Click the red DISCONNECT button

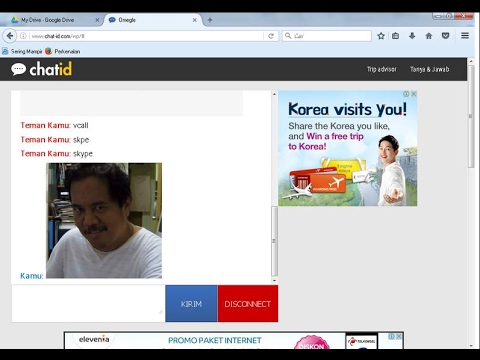pyautogui.click(x=248, y=304)
